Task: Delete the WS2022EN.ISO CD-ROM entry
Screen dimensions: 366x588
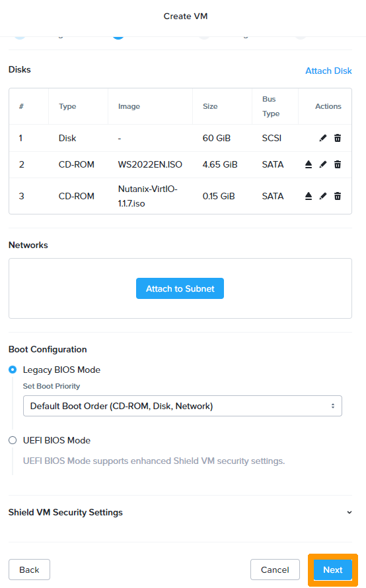Action: tap(338, 164)
